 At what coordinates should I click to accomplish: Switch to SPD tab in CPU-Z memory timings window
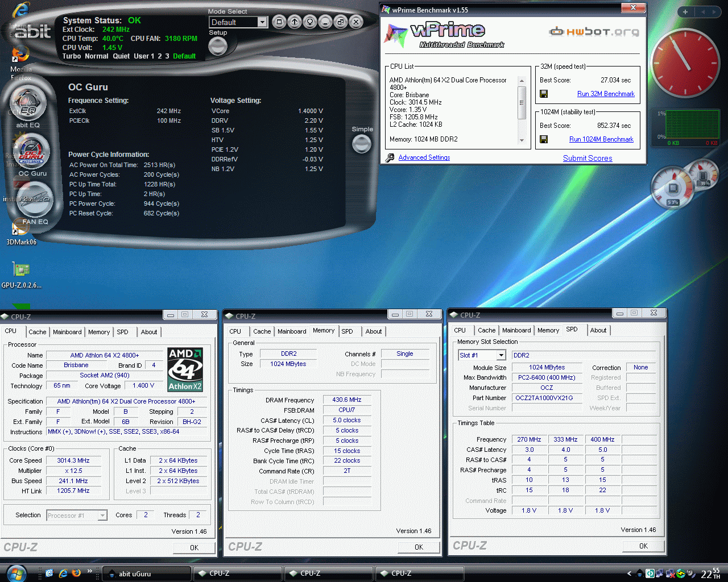(x=347, y=331)
